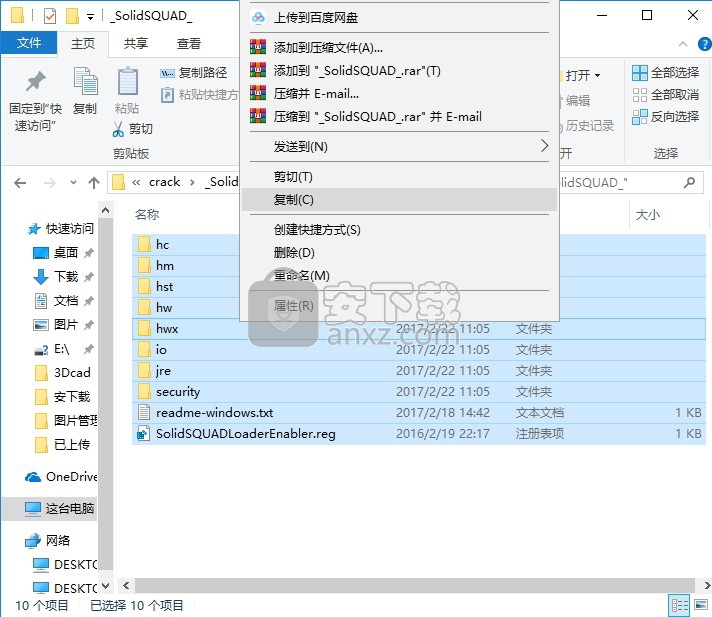Select Compress and E-mail (压缩并 E-mail)
The width and height of the screenshot is (712, 617).
coord(399,94)
